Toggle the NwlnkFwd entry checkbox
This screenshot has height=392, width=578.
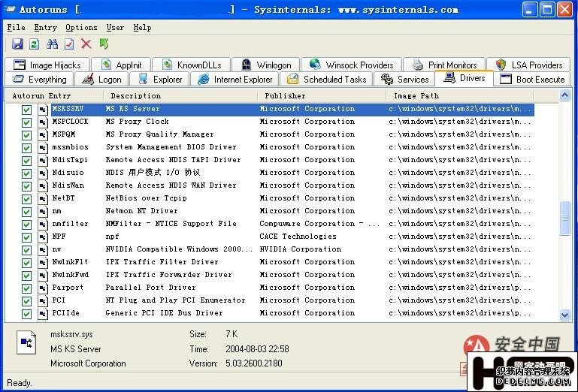click(x=26, y=275)
